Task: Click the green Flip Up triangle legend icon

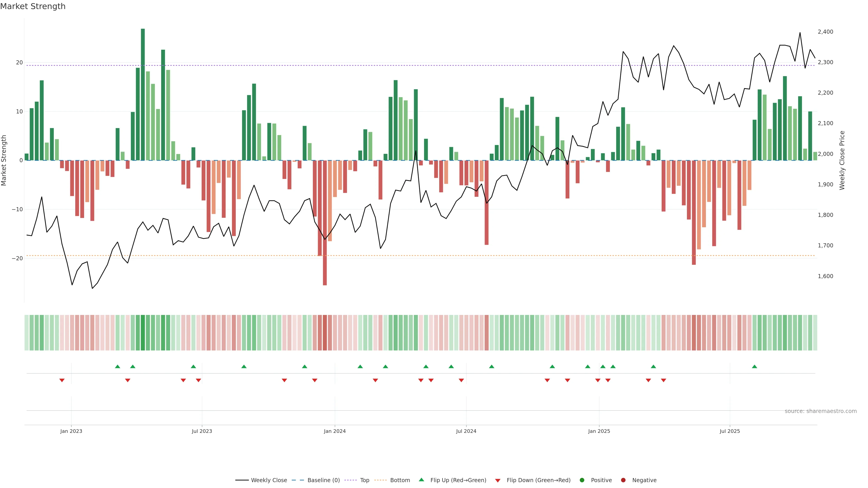Action: click(x=421, y=480)
